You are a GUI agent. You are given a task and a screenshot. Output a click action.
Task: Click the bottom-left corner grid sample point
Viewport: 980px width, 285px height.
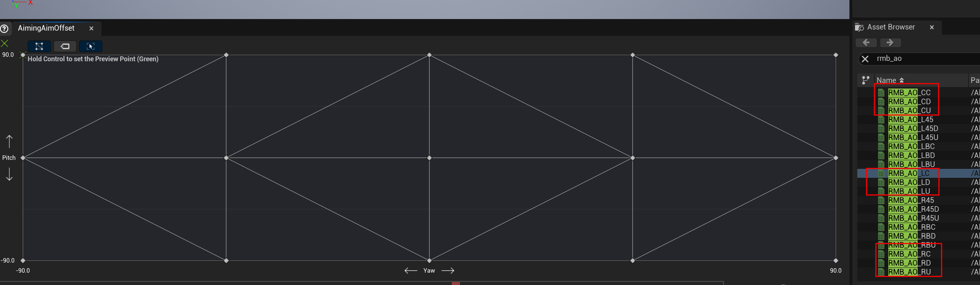[23, 261]
